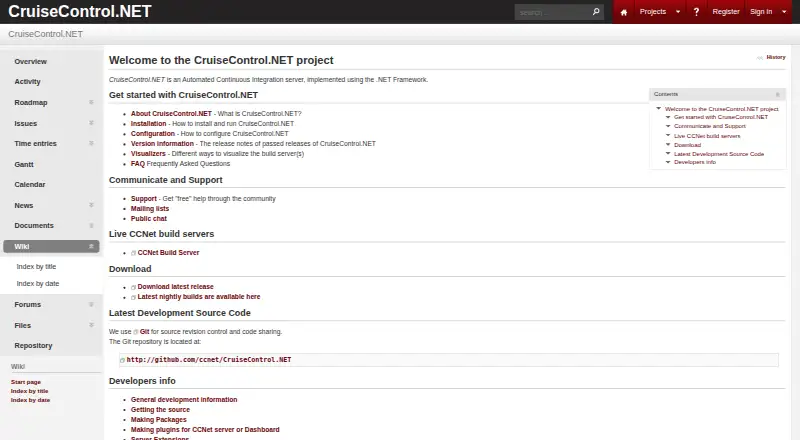
Task: Collapse the Contents box with its corner icon
Action: [778, 94]
